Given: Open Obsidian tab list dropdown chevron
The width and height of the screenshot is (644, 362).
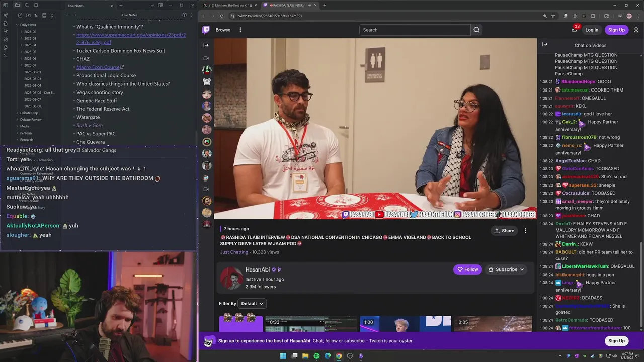Looking at the screenshot, I should 152,5.
